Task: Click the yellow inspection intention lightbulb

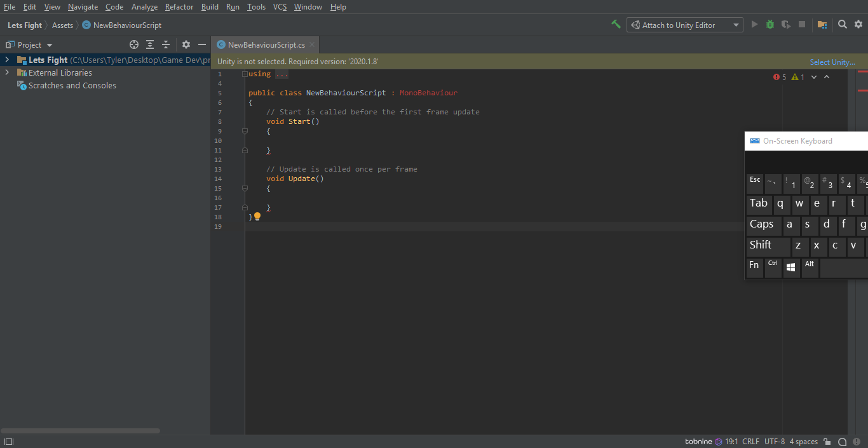Action: pos(257,216)
